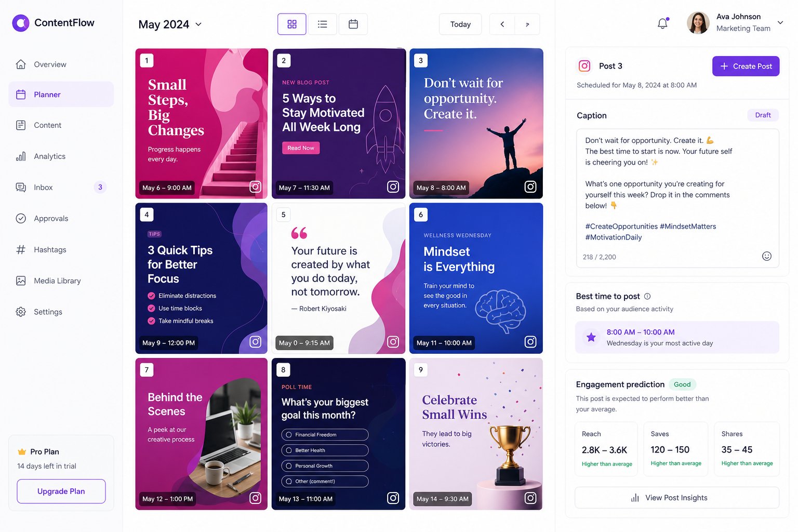Open Hashtags in the sidebar

[61, 250]
